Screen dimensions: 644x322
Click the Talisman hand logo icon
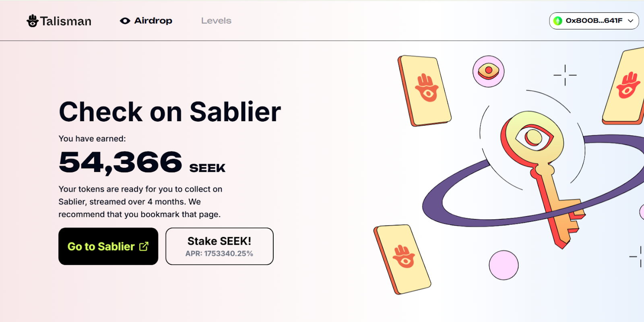tap(32, 21)
